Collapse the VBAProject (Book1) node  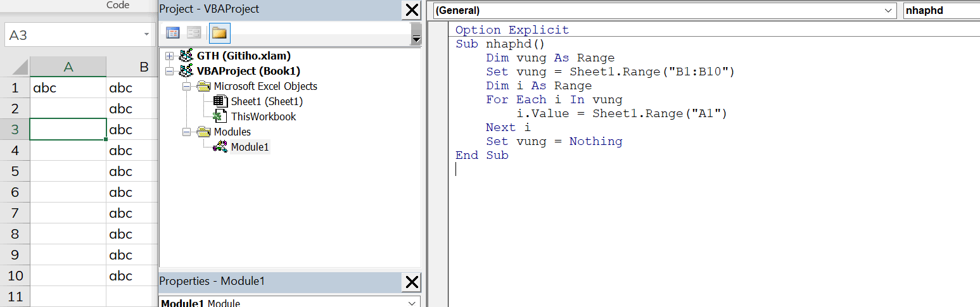169,71
